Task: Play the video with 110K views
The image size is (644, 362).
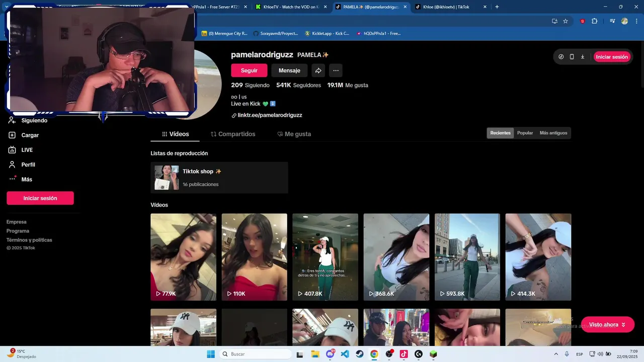Action: click(x=255, y=257)
